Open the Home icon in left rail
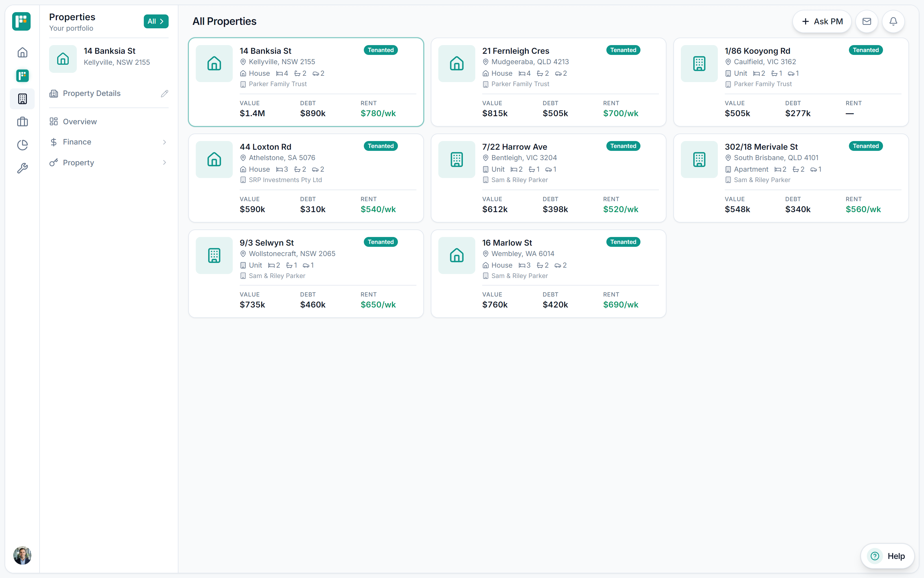Image resolution: width=924 pixels, height=578 pixels. [23, 52]
